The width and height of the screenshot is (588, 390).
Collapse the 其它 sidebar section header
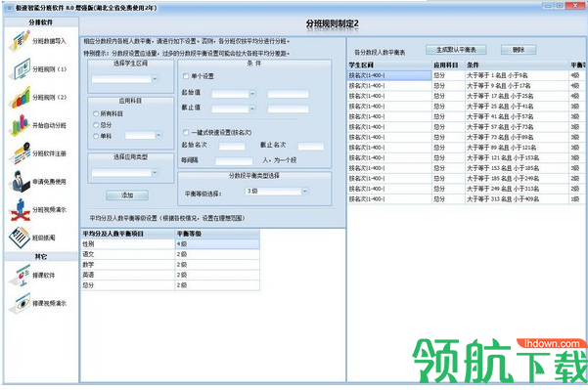41,257
